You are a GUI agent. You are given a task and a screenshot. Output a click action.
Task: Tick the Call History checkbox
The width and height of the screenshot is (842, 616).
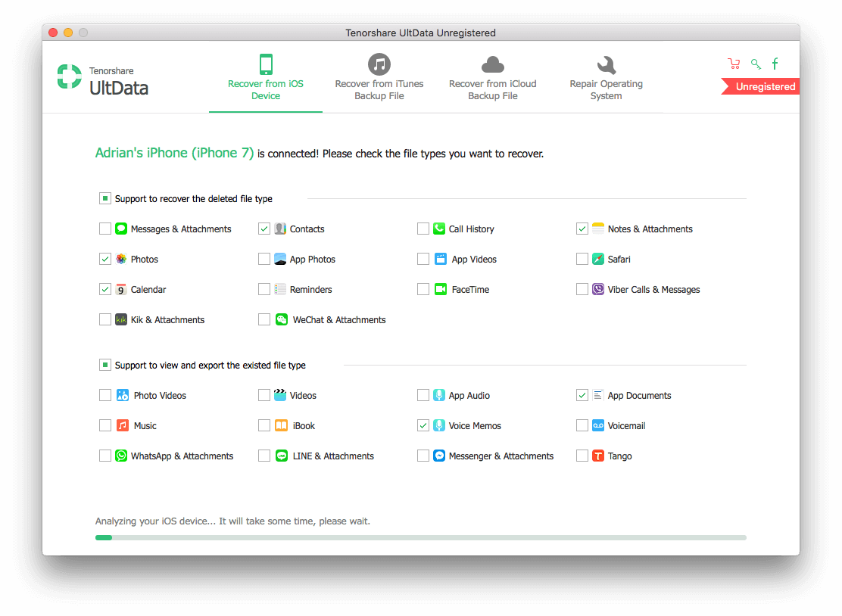423,229
